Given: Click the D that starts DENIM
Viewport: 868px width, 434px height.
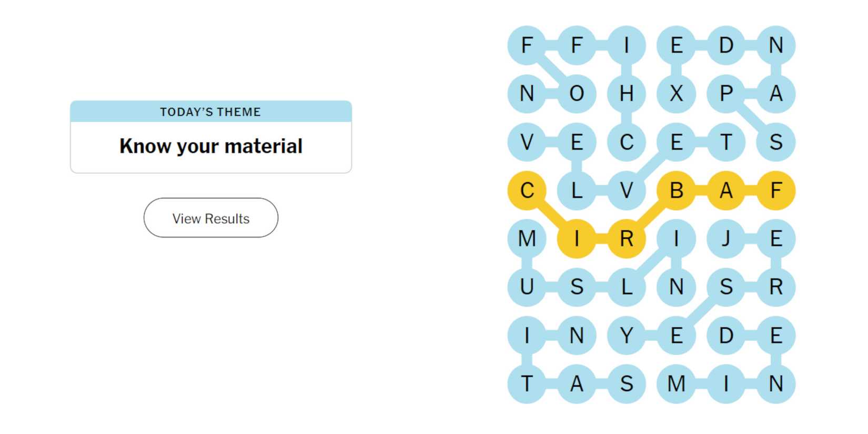Looking at the screenshot, I should tap(726, 336).
